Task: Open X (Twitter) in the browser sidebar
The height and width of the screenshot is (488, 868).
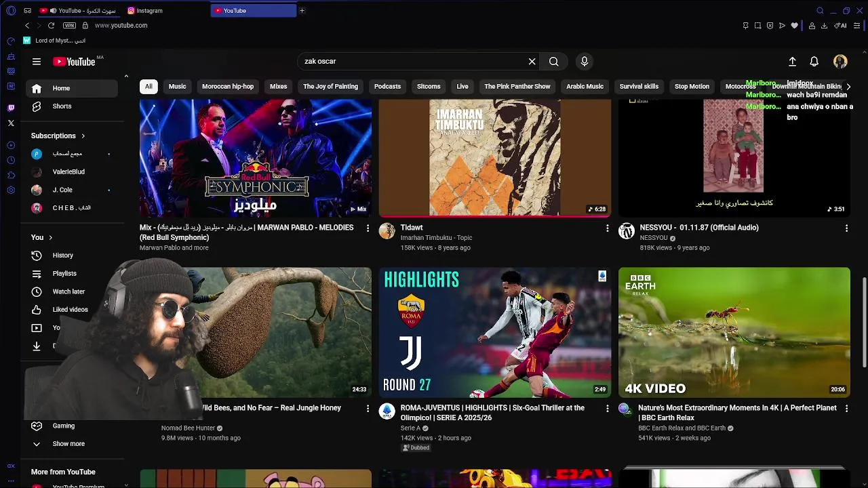Action: click(11, 123)
